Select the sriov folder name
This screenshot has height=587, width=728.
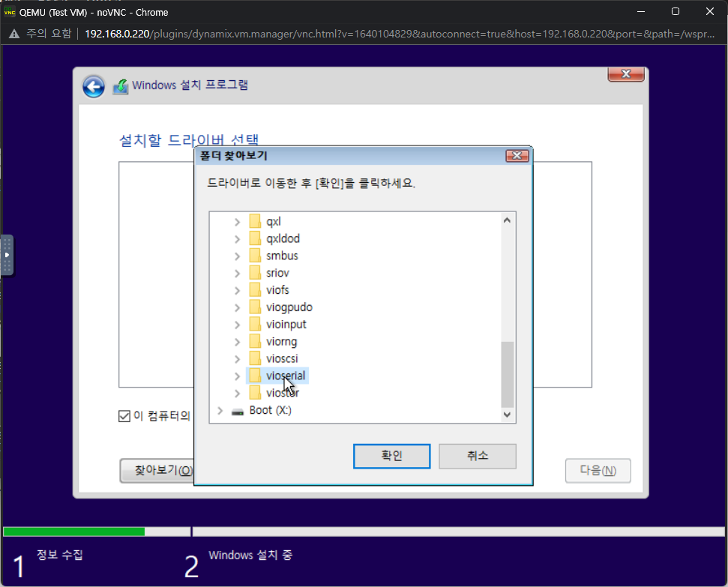277,273
